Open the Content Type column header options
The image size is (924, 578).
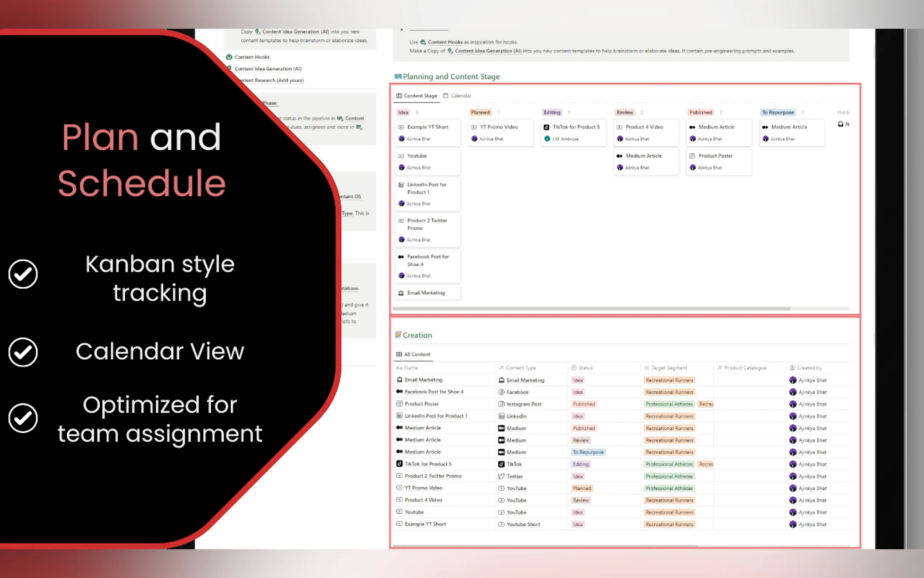point(520,368)
